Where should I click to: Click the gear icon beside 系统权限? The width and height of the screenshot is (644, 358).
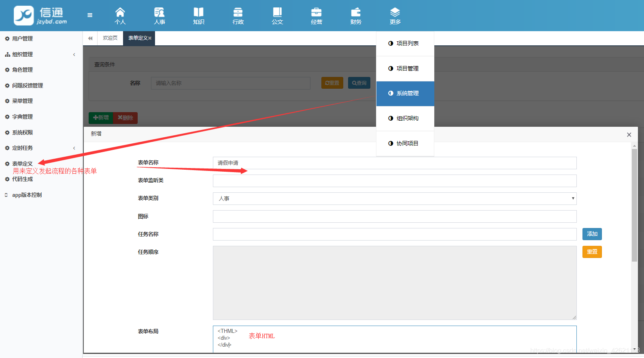7,133
